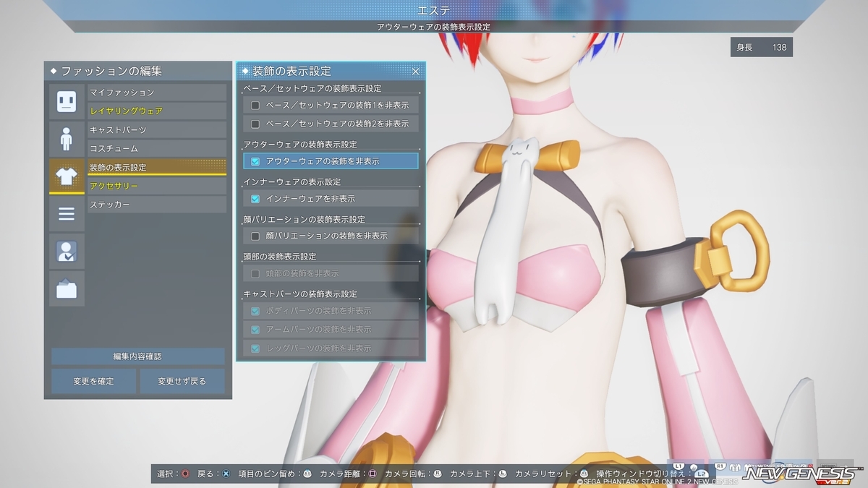The height and width of the screenshot is (488, 868).
Task: Toggle ボディパーツの装飾を非表示 checkbox
Action: (x=255, y=311)
